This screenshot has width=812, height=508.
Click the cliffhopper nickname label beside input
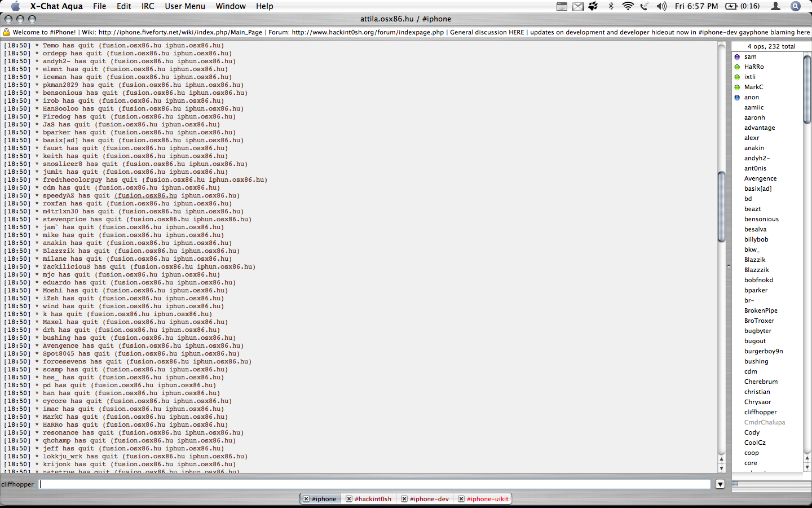point(17,484)
